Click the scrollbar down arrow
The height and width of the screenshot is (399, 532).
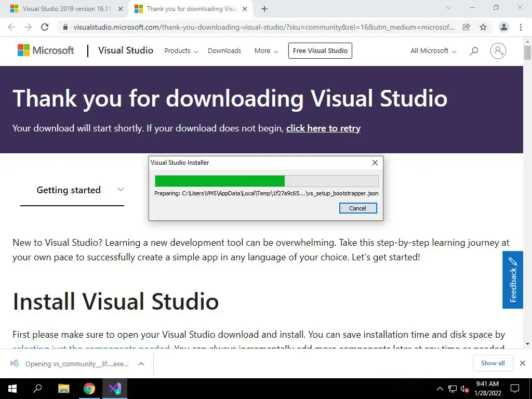[527, 344]
